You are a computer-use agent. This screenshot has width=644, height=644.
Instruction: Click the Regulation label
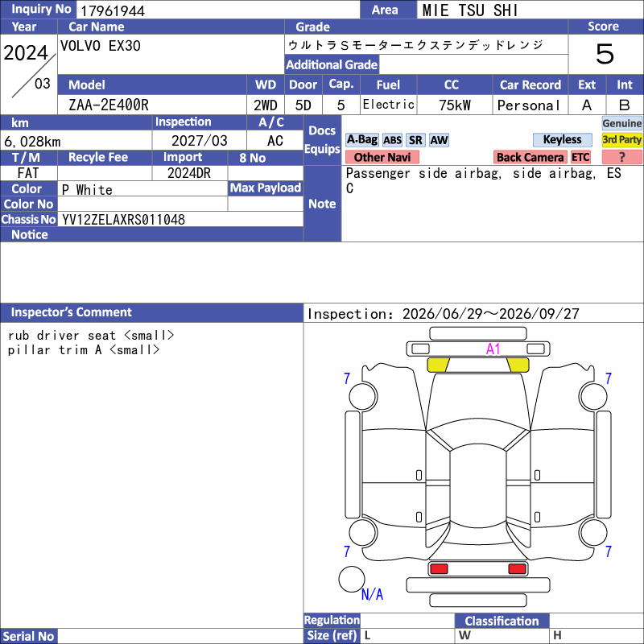pyautogui.click(x=332, y=620)
